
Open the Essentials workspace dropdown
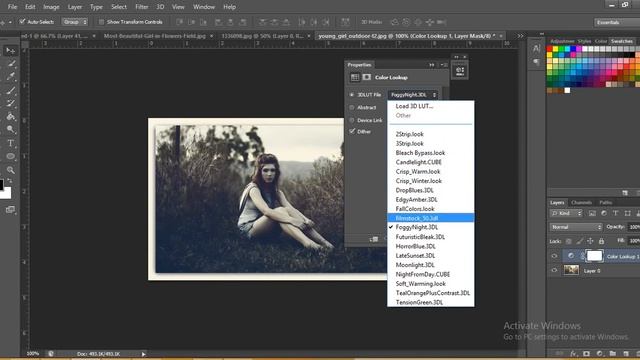(616, 22)
